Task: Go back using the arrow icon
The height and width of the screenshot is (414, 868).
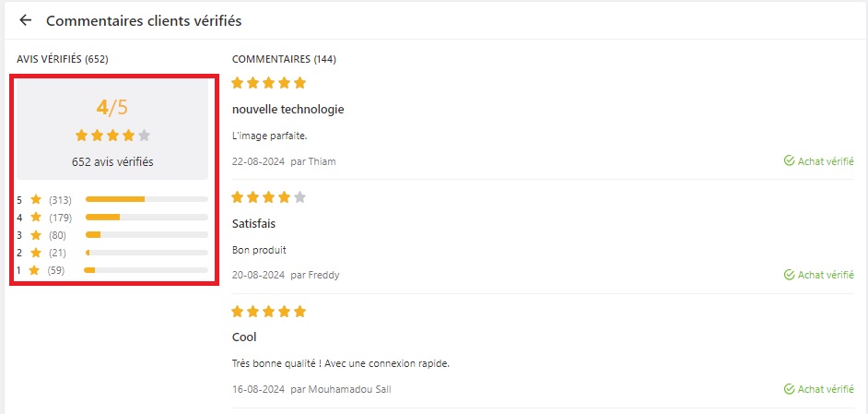Action: (x=26, y=20)
